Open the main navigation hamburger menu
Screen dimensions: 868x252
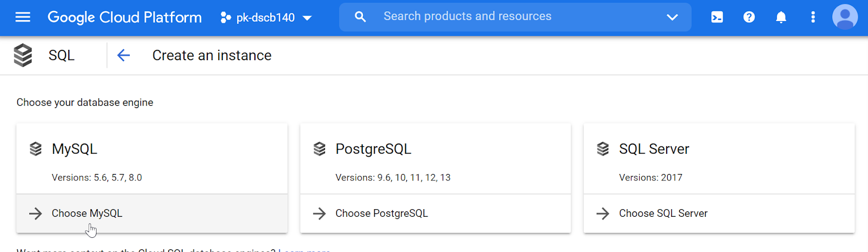23,17
